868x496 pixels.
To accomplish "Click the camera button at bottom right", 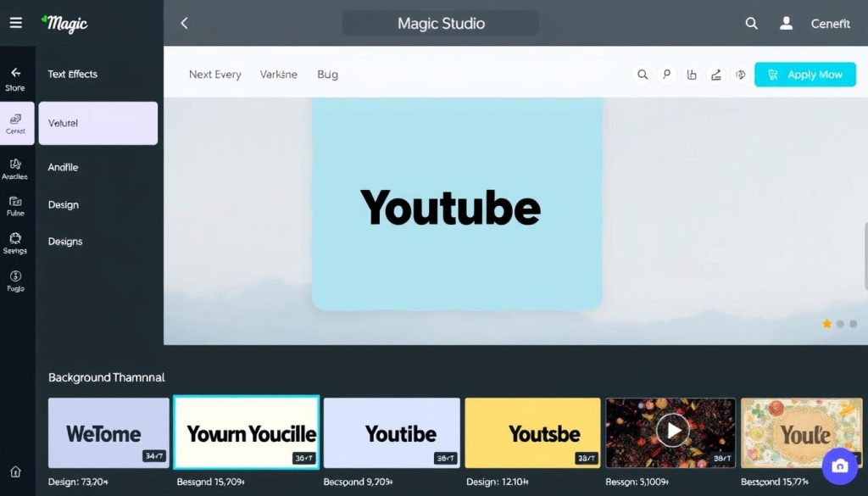I will [838, 466].
